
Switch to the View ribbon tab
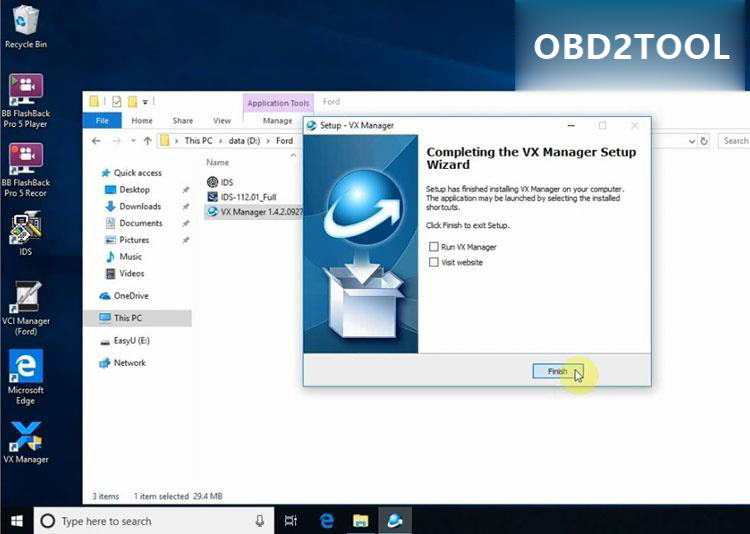[x=222, y=121]
